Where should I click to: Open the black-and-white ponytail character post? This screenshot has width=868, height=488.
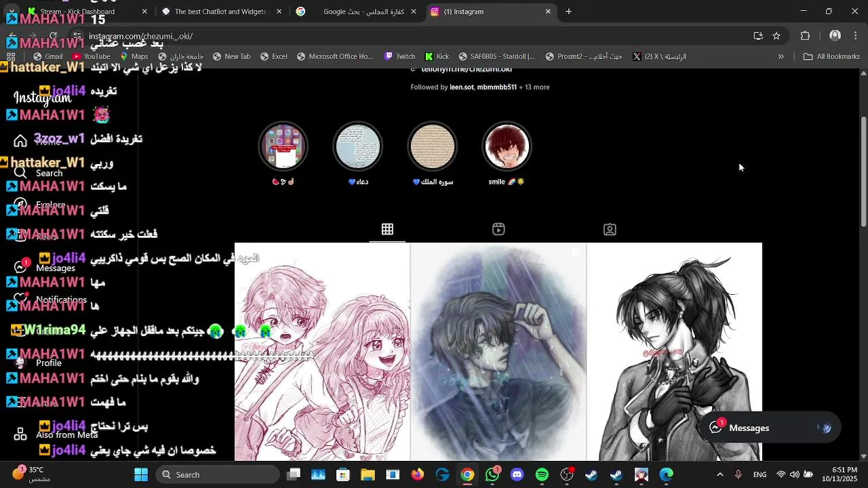click(x=675, y=352)
